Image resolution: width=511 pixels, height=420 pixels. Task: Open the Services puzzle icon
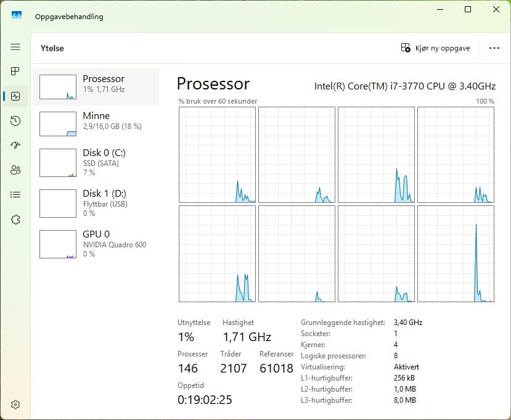(x=15, y=220)
